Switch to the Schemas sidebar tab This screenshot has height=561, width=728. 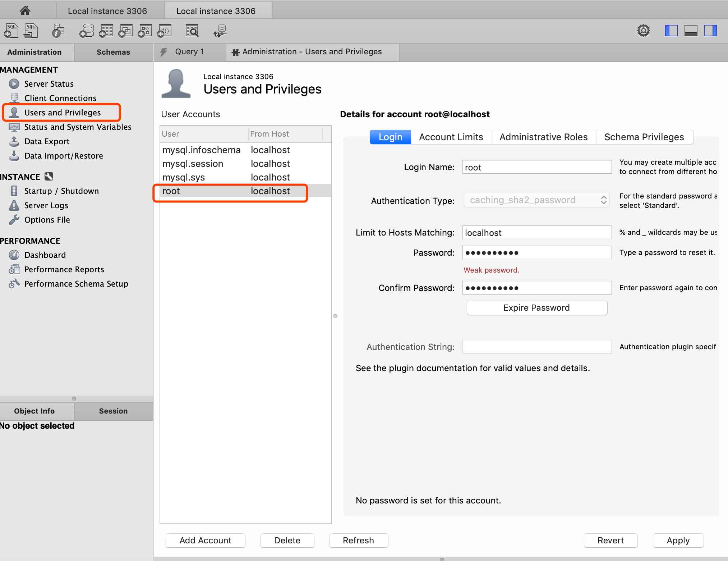[113, 52]
